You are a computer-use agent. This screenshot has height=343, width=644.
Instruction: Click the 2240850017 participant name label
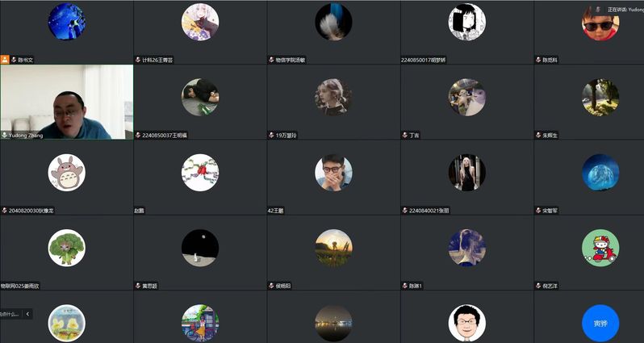click(x=424, y=60)
